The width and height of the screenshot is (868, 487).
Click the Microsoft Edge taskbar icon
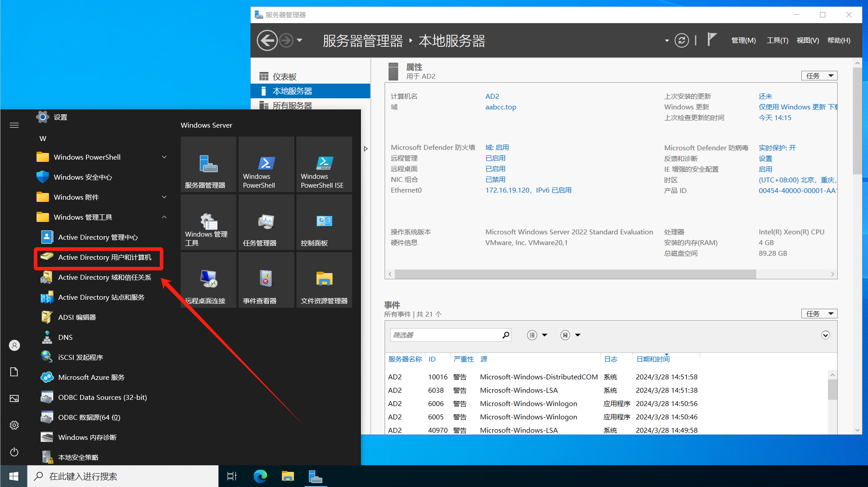coord(260,476)
